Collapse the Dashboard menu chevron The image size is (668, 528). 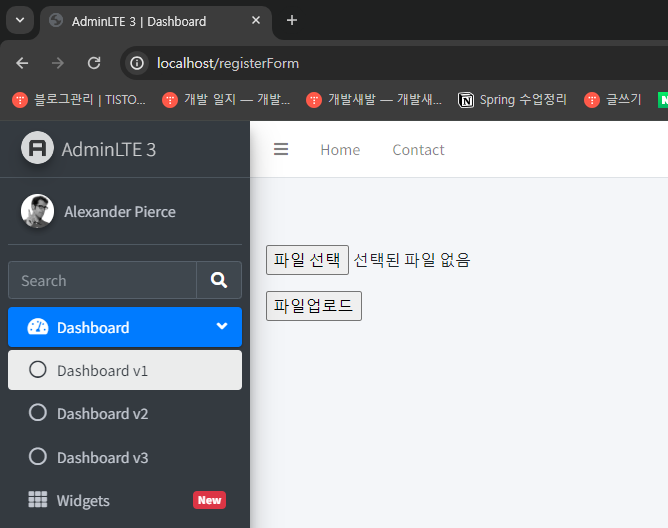[x=222, y=326]
